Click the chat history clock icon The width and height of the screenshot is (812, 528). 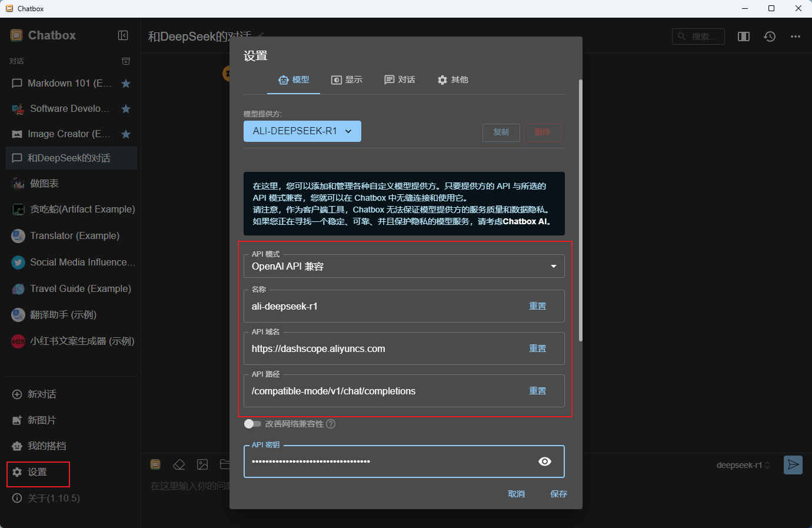770,36
